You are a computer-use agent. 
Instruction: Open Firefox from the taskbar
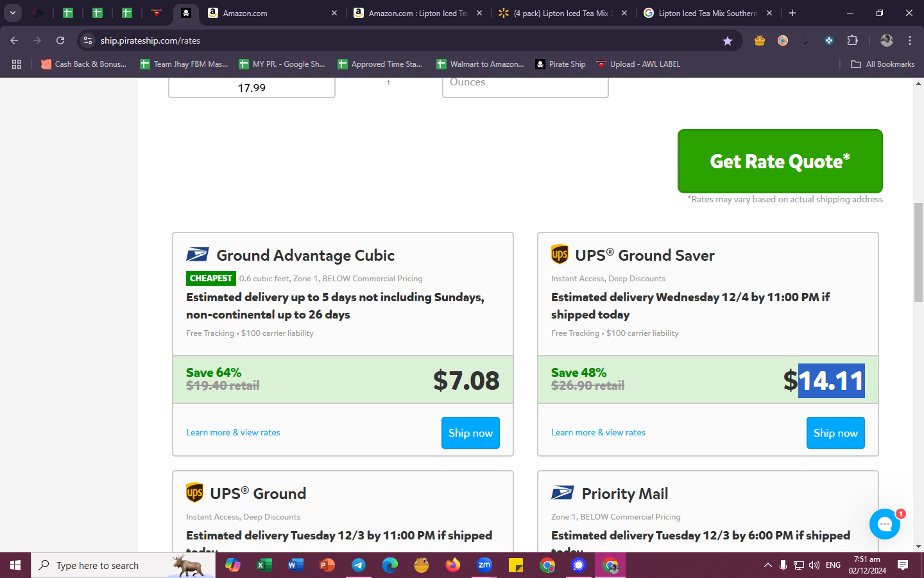[x=453, y=565]
